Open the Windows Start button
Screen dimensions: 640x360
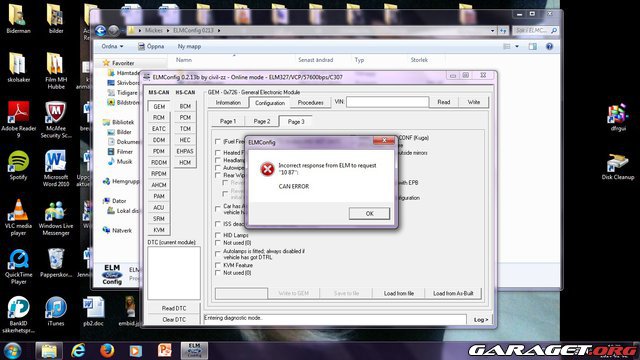[12, 351]
